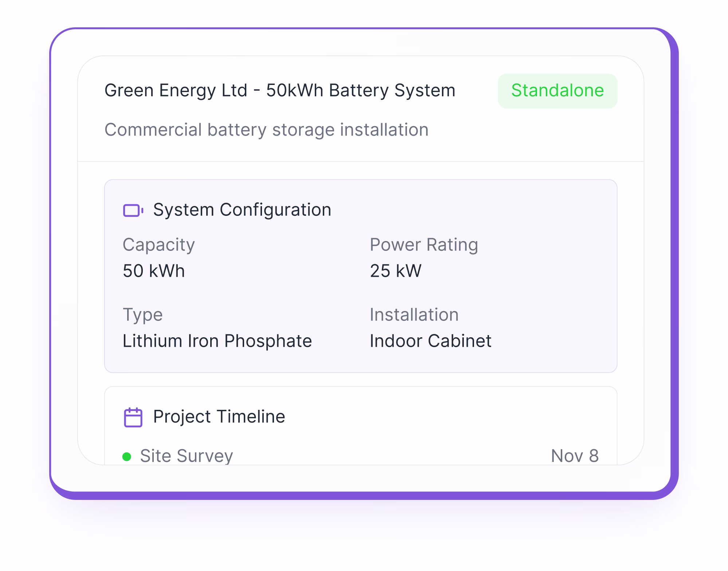Viewport: 728px width, 571px height.
Task: Click the Nov 8 date marker
Action: pyautogui.click(x=575, y=455)
